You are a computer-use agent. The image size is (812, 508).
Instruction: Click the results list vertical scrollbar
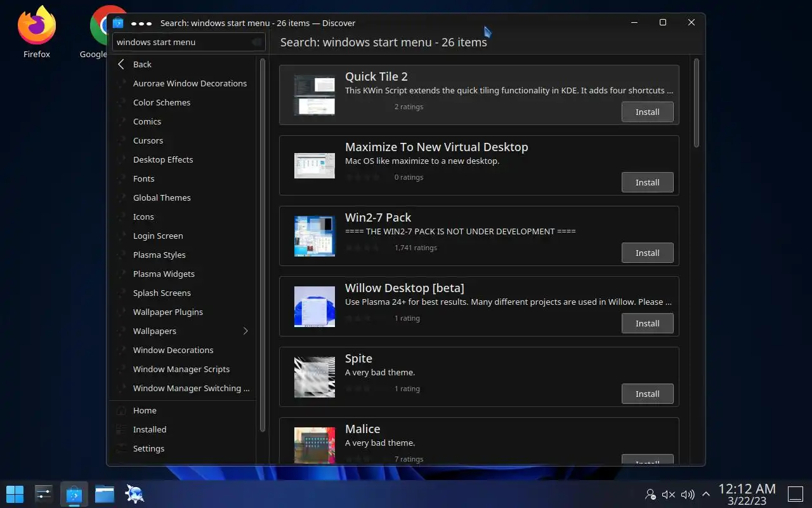[696, 103]
